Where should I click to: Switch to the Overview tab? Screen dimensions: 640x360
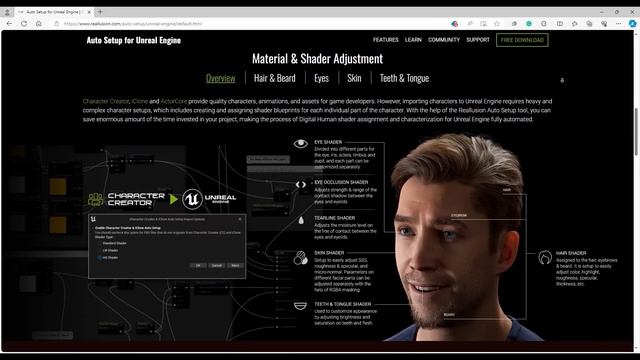[220, 78]
